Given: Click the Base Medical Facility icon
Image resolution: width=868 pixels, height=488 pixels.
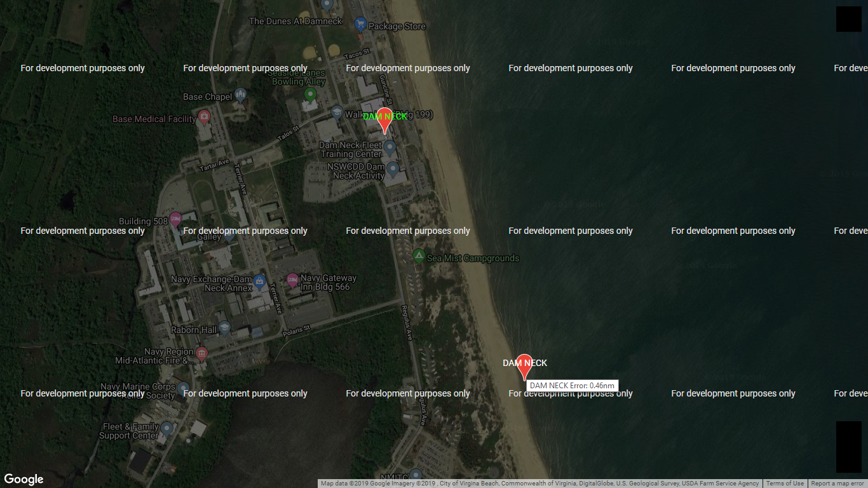Looking at the screenshot, I should [204, 118].
